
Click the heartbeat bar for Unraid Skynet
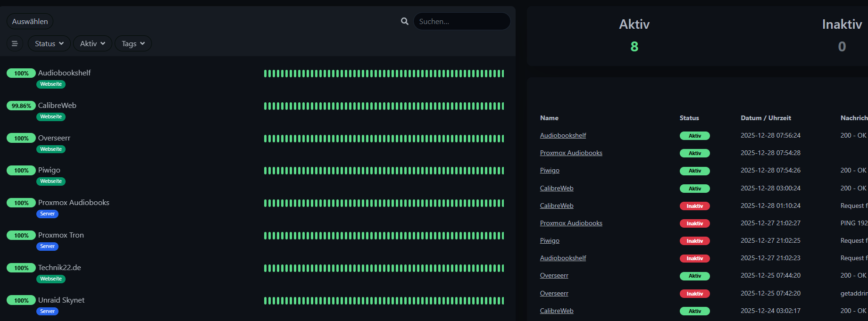pyautogui.click(x=384, y=301)
